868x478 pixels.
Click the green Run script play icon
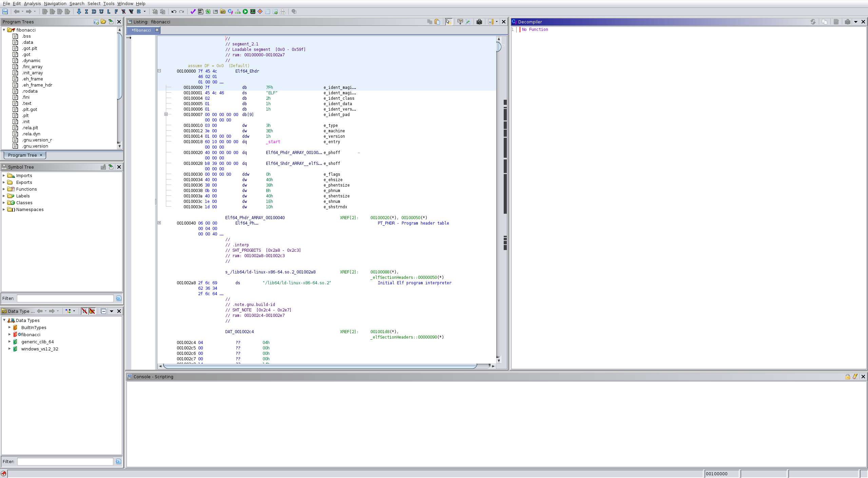click(245, 12)
